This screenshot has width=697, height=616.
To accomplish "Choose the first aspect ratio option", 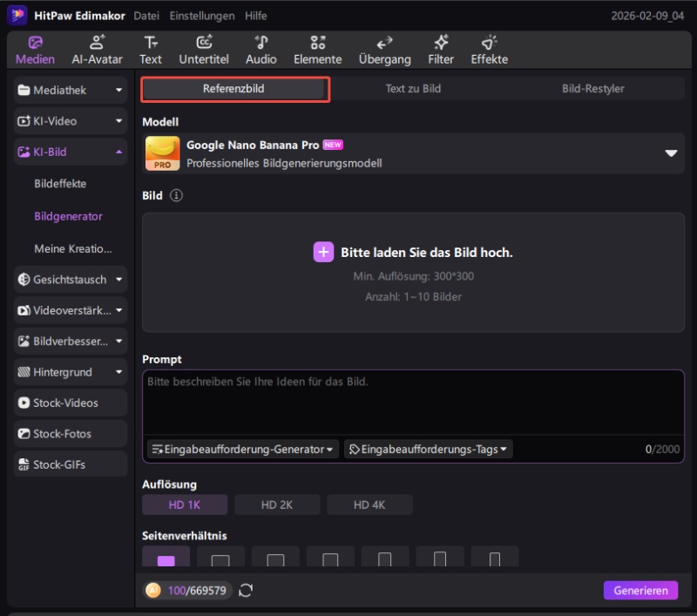I will click(166, 560).
